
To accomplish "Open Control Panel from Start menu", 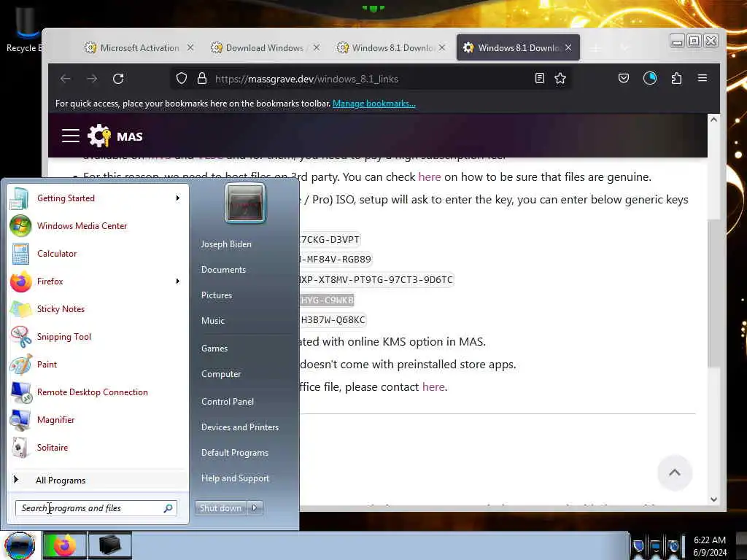I will [x=228, y=402].
